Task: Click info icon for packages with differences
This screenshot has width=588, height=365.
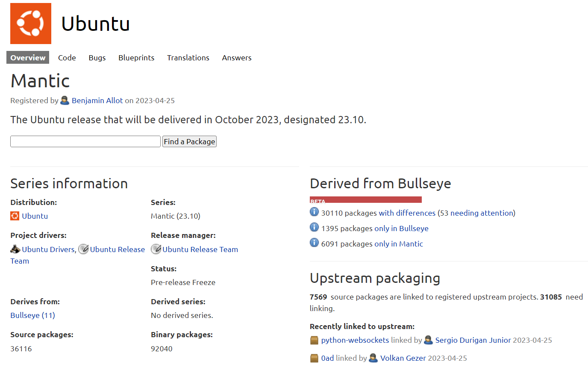Action: [x=315, y=212]
